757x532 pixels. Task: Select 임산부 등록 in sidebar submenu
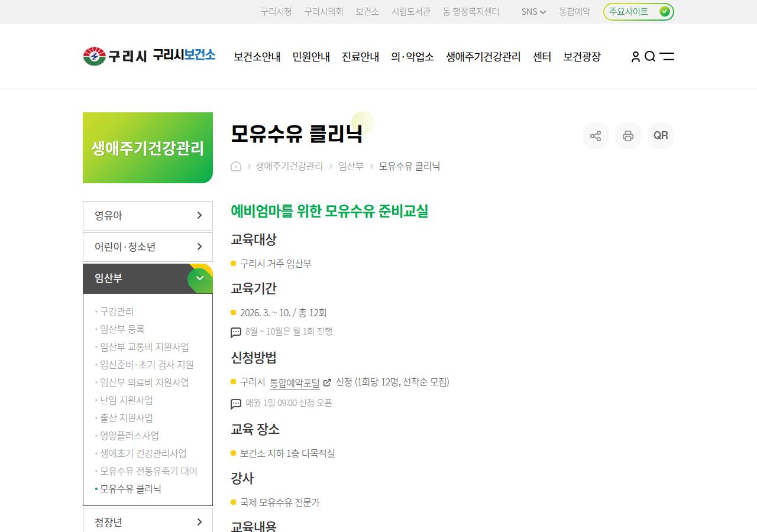tap(122, 329)
